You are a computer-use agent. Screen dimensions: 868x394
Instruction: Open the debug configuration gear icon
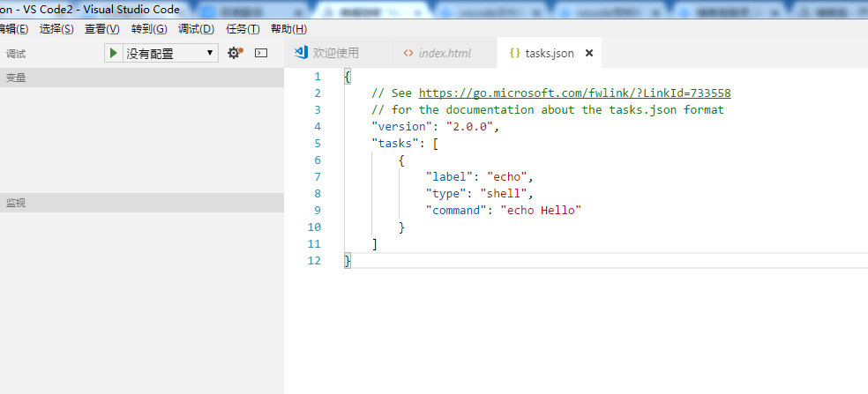pyautogui.click(x=235, y=53)
